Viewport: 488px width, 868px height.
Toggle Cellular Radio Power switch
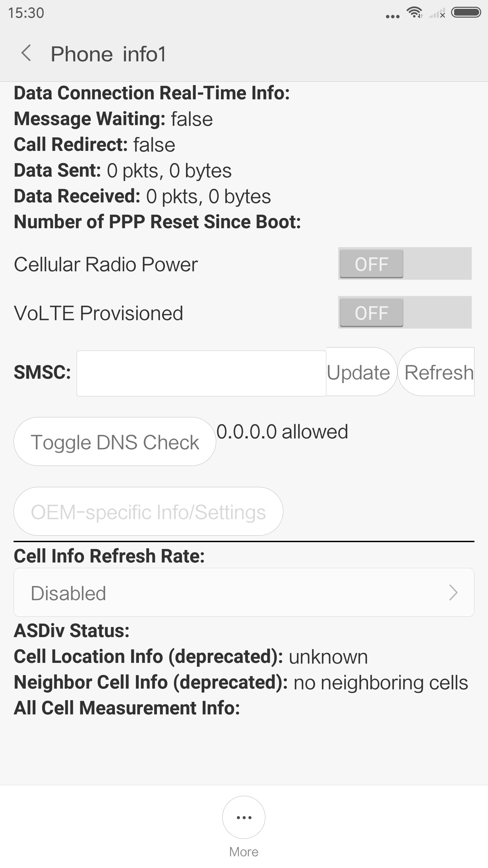click(x=405, y=264)
